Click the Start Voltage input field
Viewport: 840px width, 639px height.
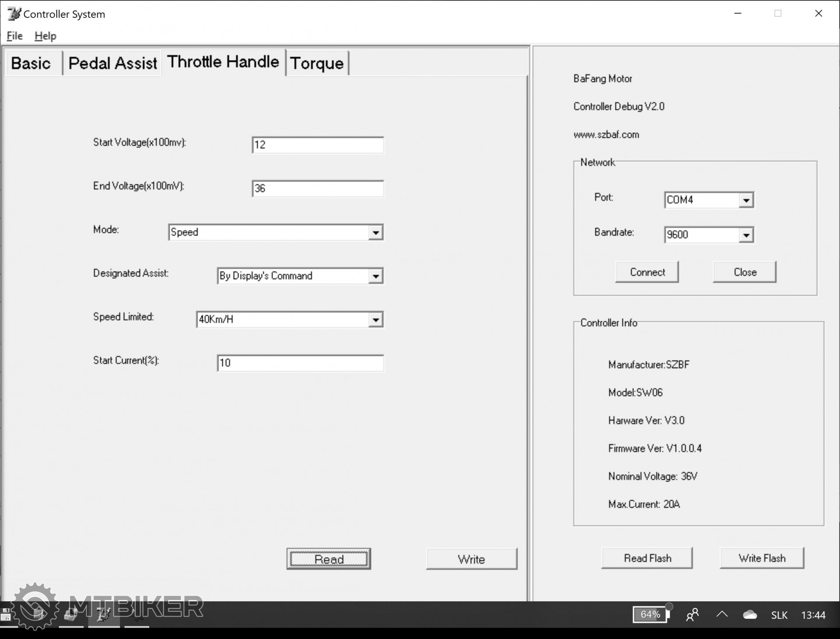pyautogui.click(x=318, y=145)
